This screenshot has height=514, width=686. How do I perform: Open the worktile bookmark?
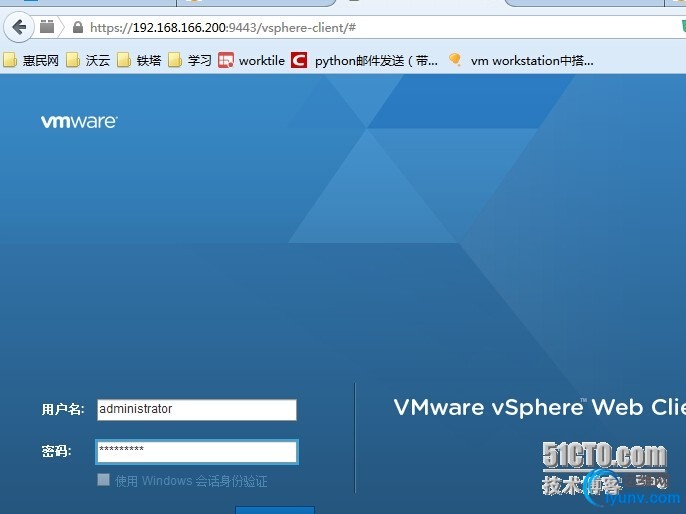[x=251, y=60]
